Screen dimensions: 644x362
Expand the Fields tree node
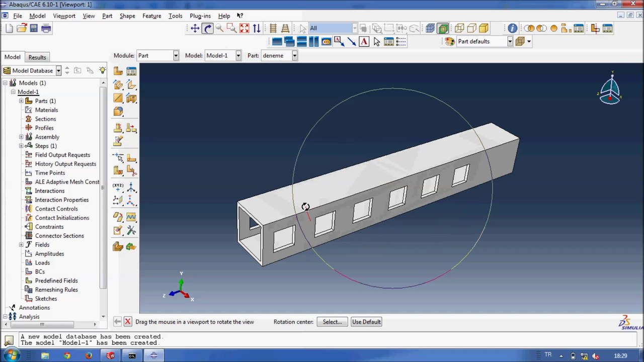click(21, 245)
